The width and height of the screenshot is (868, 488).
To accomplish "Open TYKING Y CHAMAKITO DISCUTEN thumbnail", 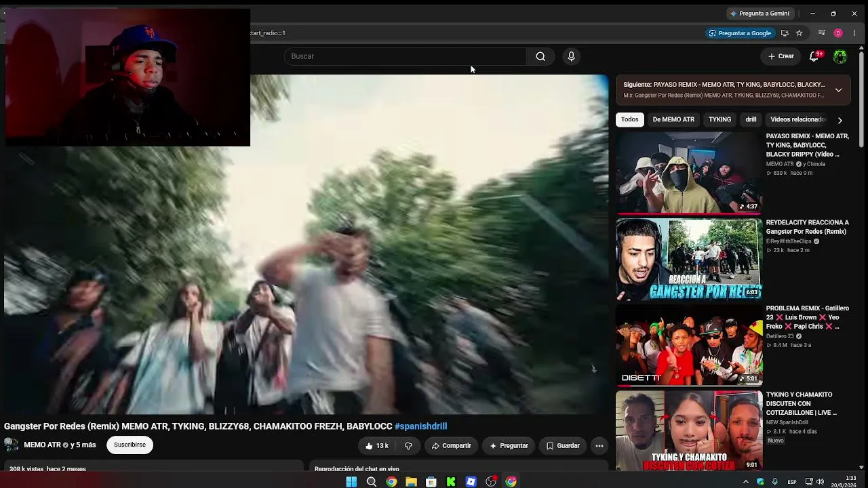I will point(689,430).
